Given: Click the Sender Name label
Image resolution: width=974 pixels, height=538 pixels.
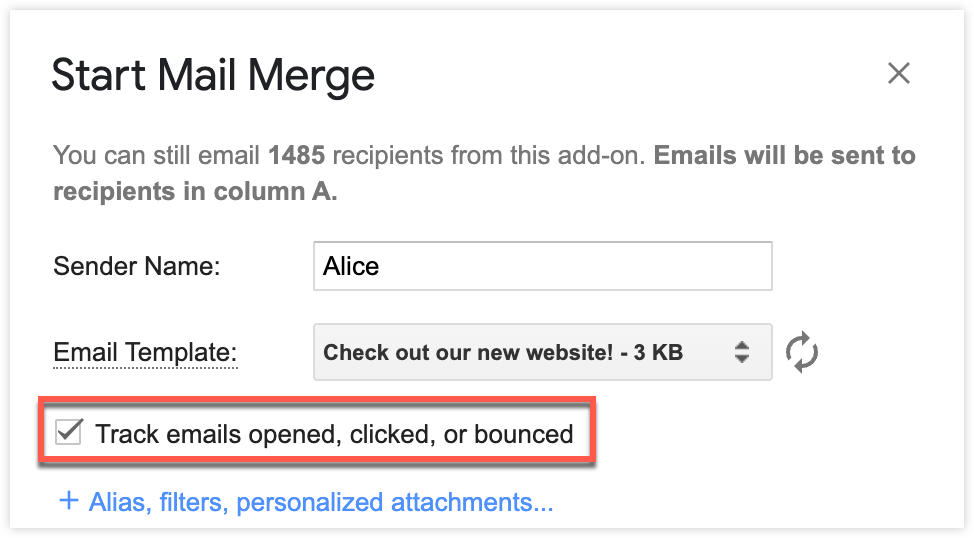Looking at the screenshot, I should [136, 266].
